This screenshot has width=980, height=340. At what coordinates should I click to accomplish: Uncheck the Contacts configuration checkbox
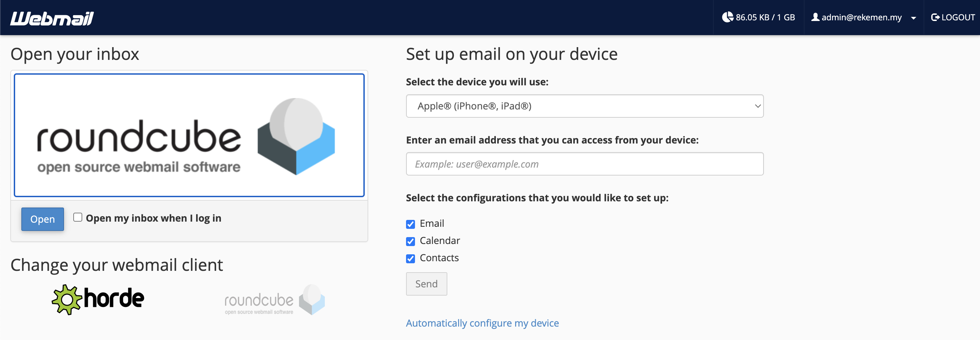(x=411, y=258)
